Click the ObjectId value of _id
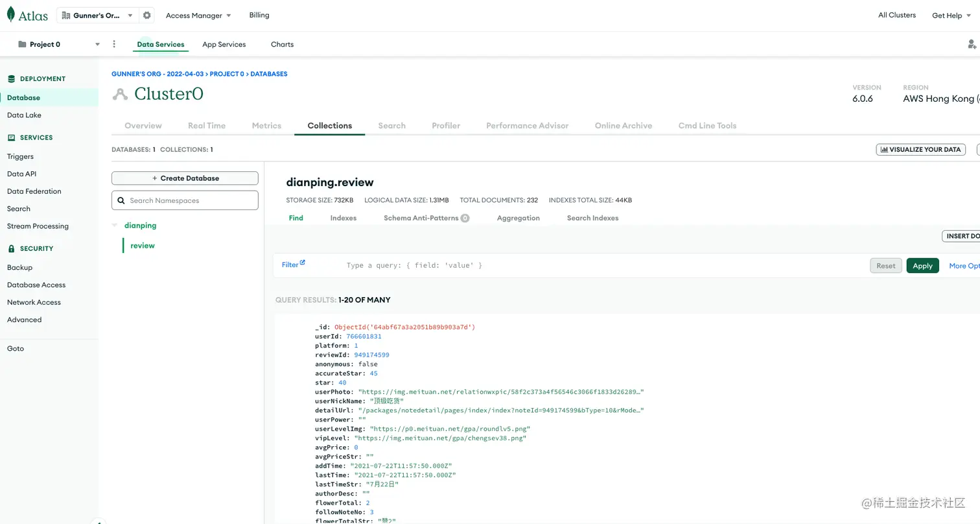This screenshot has height=524, width=980. pos(404,327)
